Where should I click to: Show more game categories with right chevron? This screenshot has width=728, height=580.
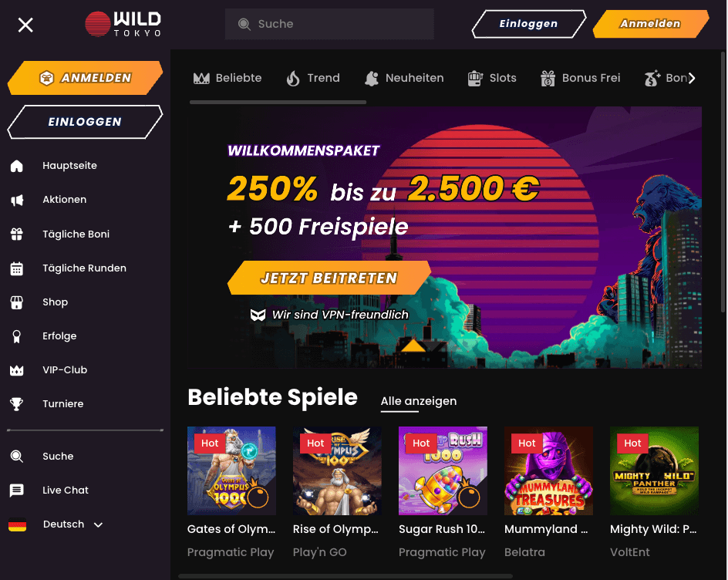[691, 78]
